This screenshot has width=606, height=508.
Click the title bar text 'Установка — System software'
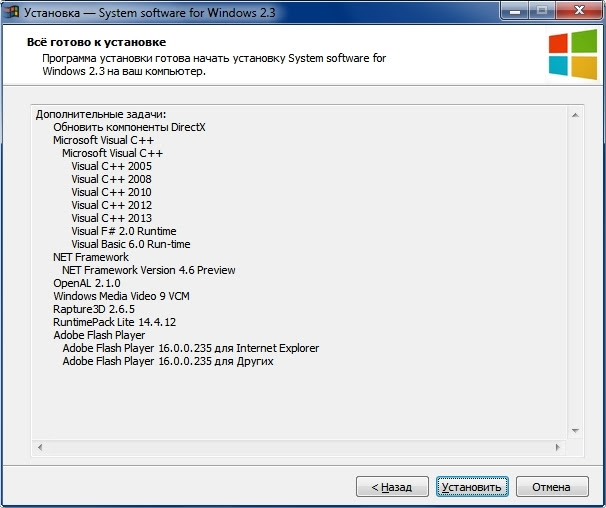click(150, 13)
